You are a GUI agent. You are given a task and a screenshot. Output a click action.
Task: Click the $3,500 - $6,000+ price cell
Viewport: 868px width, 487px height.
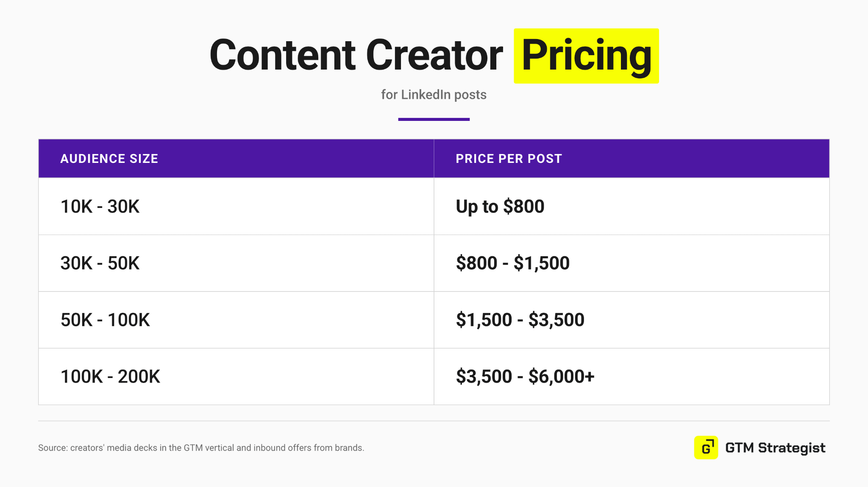pos(632,376)
